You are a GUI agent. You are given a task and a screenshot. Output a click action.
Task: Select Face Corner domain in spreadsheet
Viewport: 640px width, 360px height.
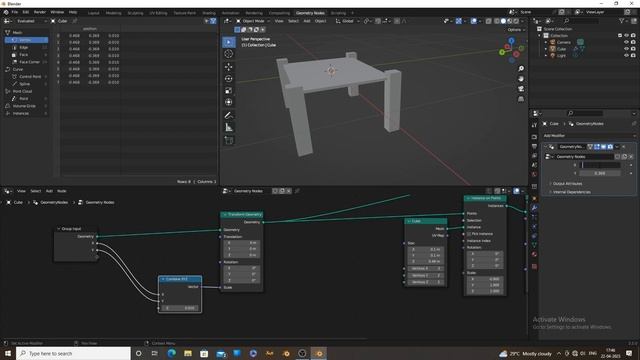[x=27, y=62]
